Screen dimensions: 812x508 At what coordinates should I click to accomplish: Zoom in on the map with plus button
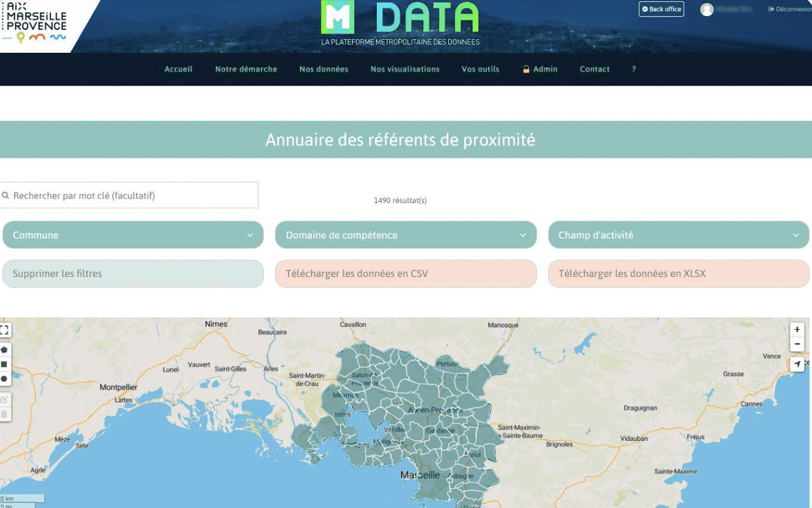point(797,330)
